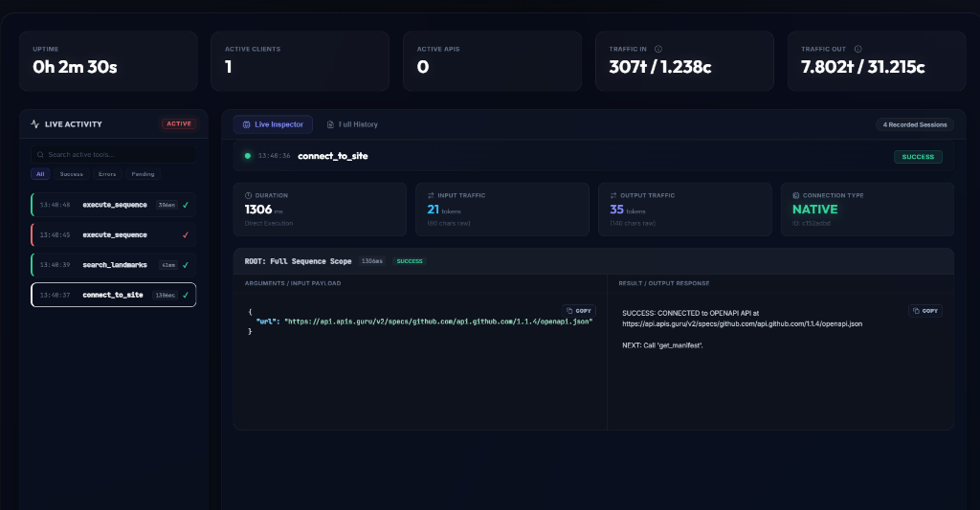Screen dimensions: 980x510
Task: Select execute_sequence entry at 13:48:45
Action: (114, 235)
